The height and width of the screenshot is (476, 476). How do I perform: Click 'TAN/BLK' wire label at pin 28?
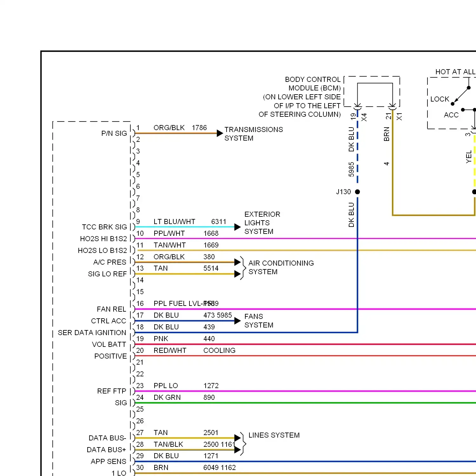(x=168, y=444)
